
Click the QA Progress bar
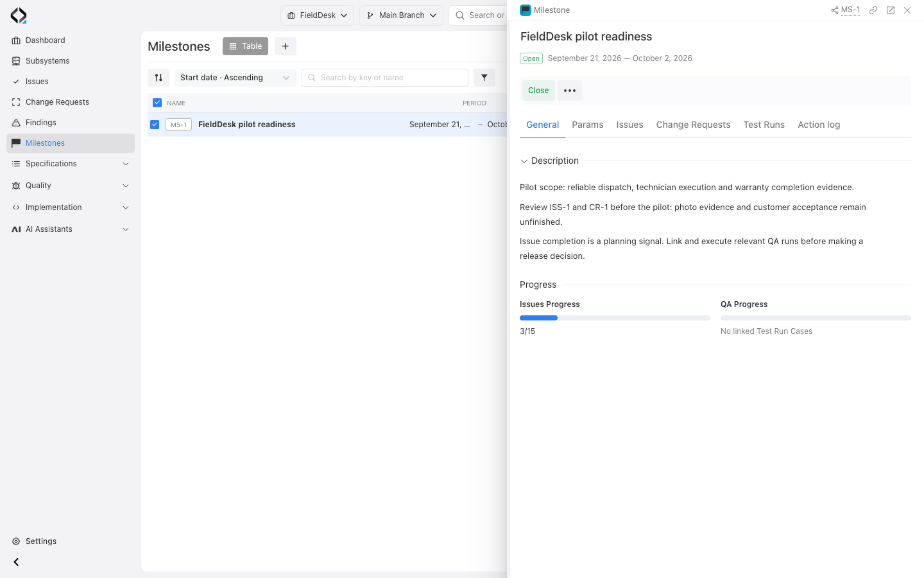tap(816, 318)
